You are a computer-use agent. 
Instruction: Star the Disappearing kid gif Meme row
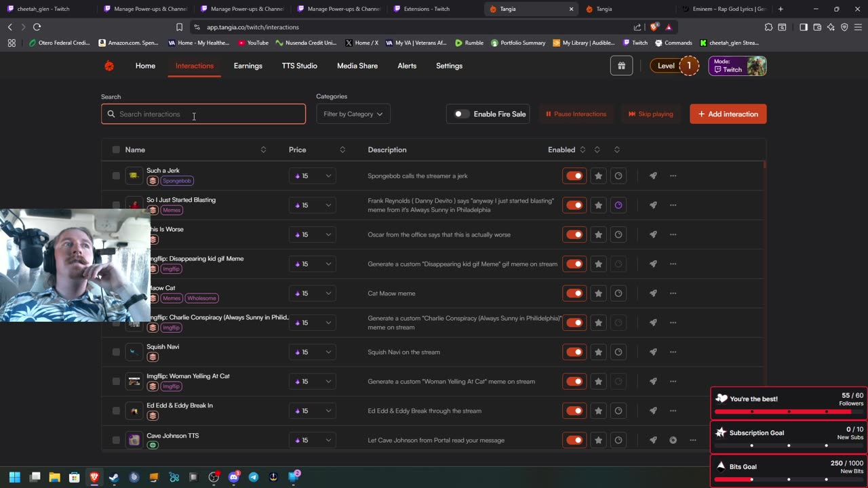[x=598, y=264]
